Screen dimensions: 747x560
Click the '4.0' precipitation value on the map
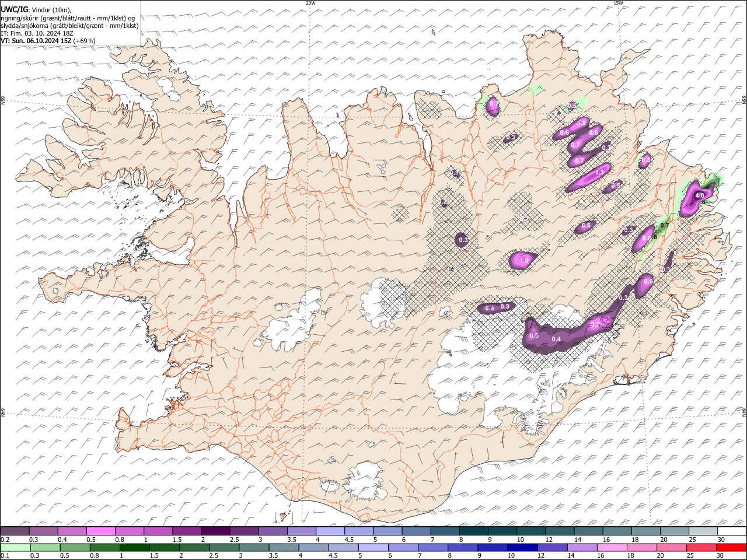700,196
